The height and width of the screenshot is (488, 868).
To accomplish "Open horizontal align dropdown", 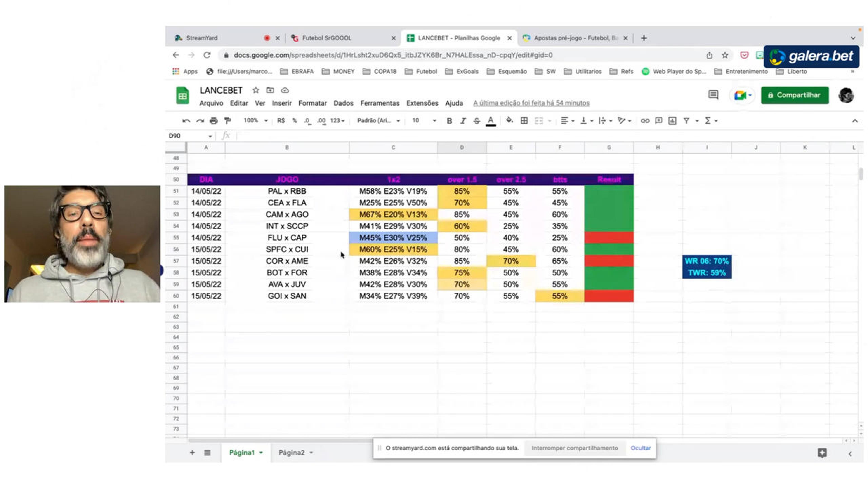I will (x=567, y=121).
